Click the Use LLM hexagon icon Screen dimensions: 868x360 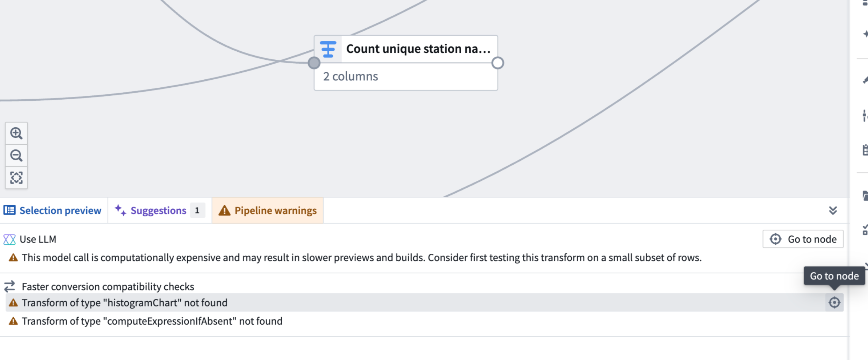[x=9, y=239]
